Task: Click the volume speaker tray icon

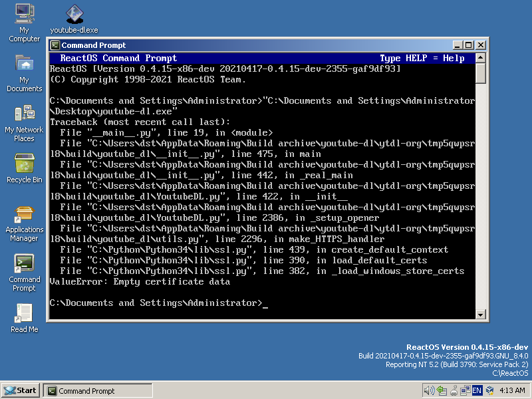Action: [429, 390]
